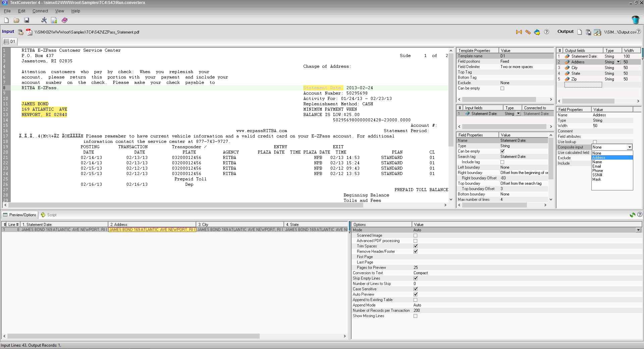Open the Composite input dropdown arrow
This screenshot has height=349, width=644.
pos(630,147)
